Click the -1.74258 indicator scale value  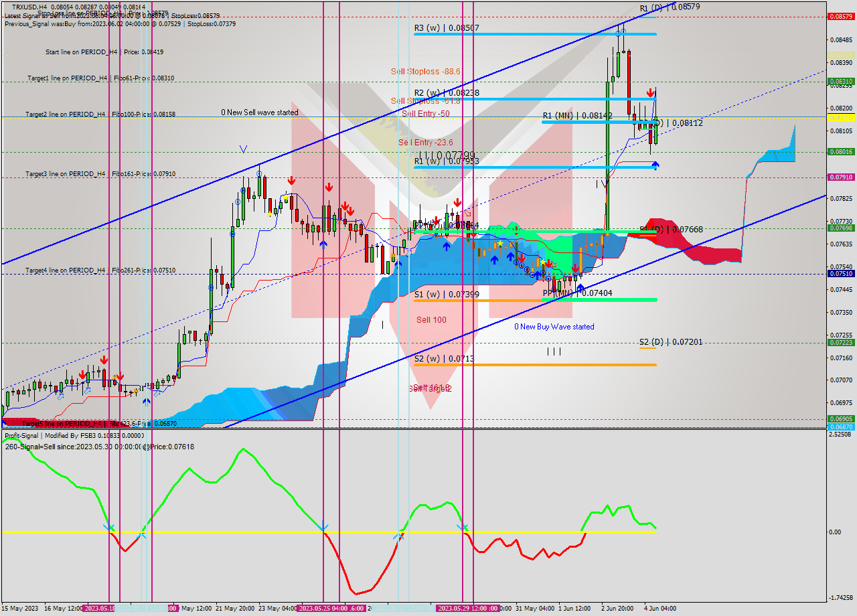(840, 598)
